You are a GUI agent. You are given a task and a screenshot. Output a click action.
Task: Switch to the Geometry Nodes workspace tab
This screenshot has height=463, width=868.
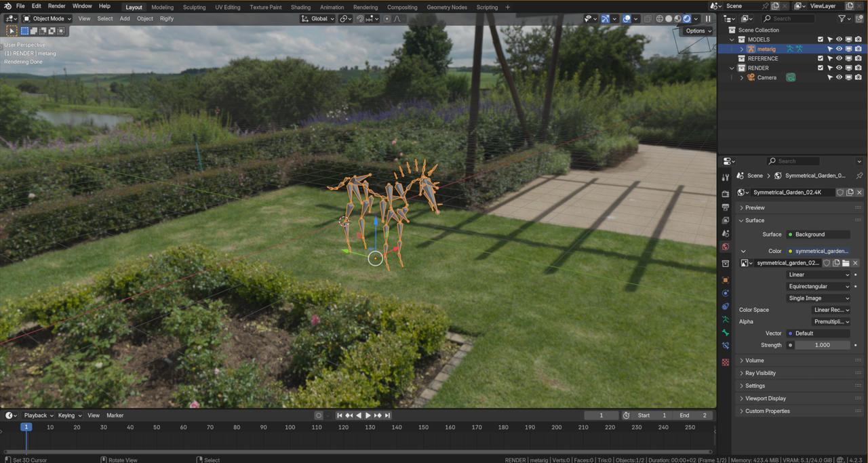tap(447, 7)
